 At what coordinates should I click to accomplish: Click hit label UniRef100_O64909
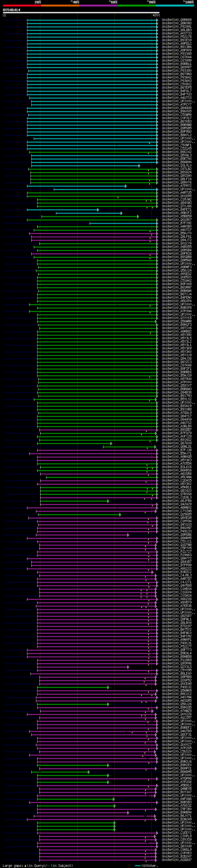(x=177, y=419)
